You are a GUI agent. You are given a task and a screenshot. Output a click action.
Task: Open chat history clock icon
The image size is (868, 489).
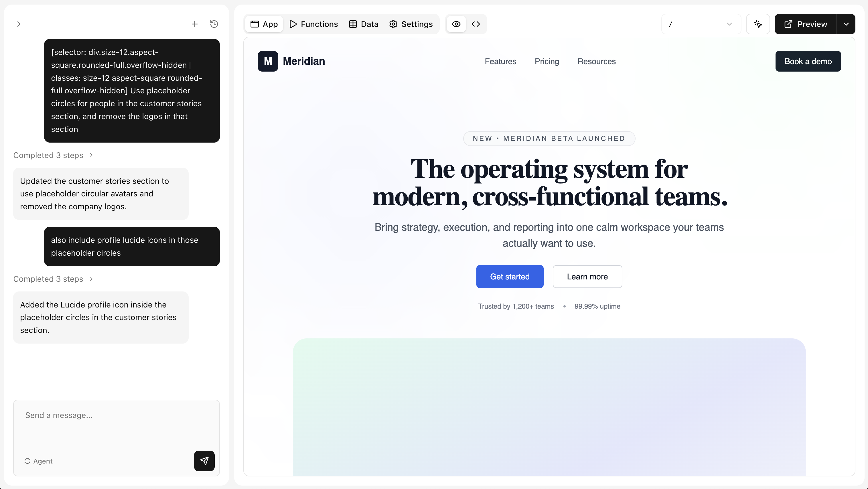(214, 24)
